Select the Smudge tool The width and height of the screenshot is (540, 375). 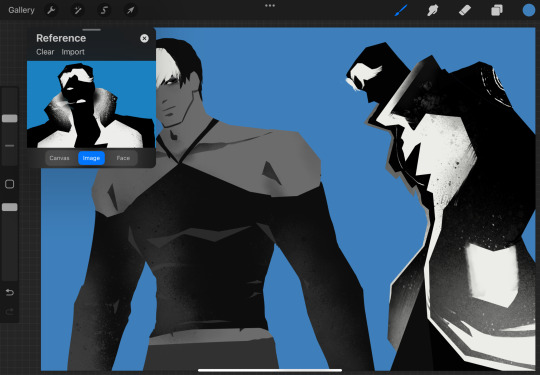point(433,10)
